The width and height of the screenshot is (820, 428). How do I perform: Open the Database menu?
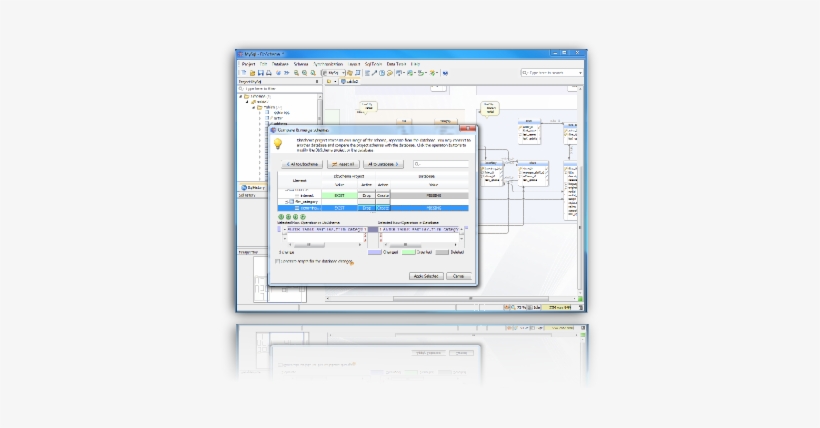click(280, 64)
